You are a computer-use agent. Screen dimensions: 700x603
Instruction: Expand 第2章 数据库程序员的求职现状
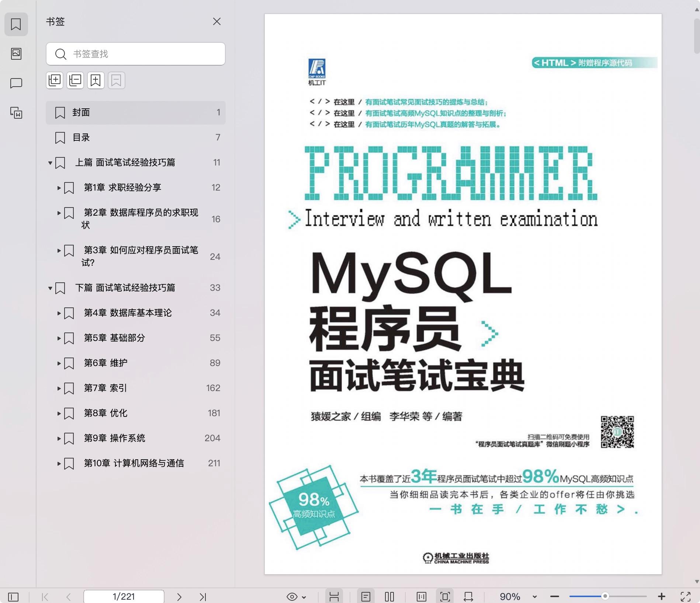point(59,213)
